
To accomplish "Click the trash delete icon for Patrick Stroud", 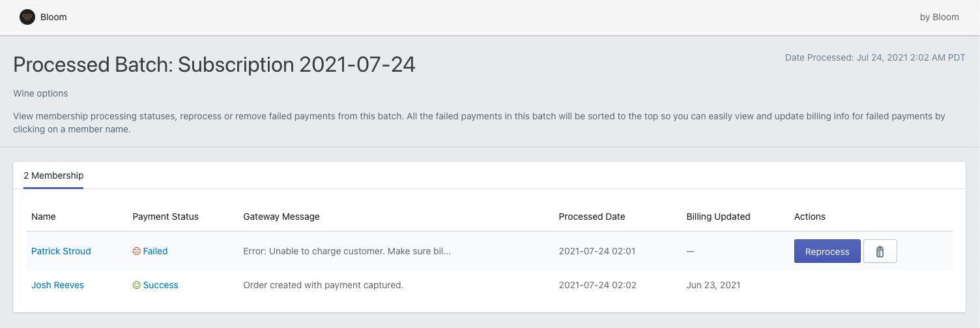I will pos(880,252).
